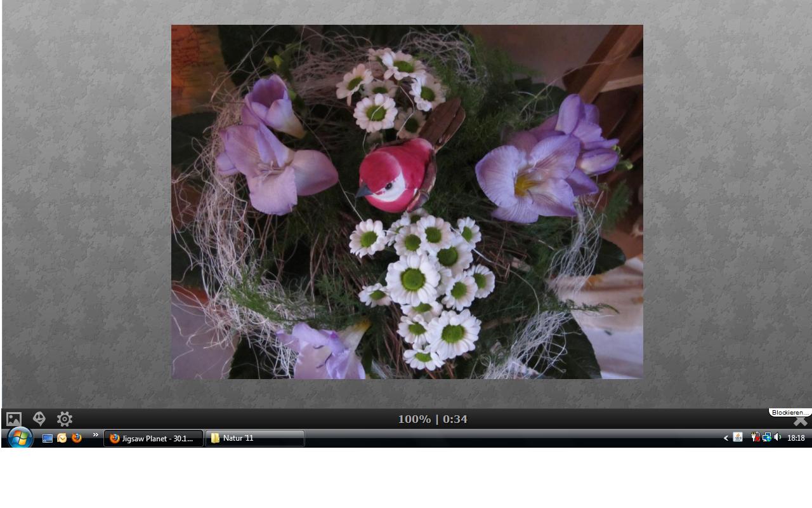812x508 pixels.
Task: Click the Blockieren button
Action: click(789, 413)
